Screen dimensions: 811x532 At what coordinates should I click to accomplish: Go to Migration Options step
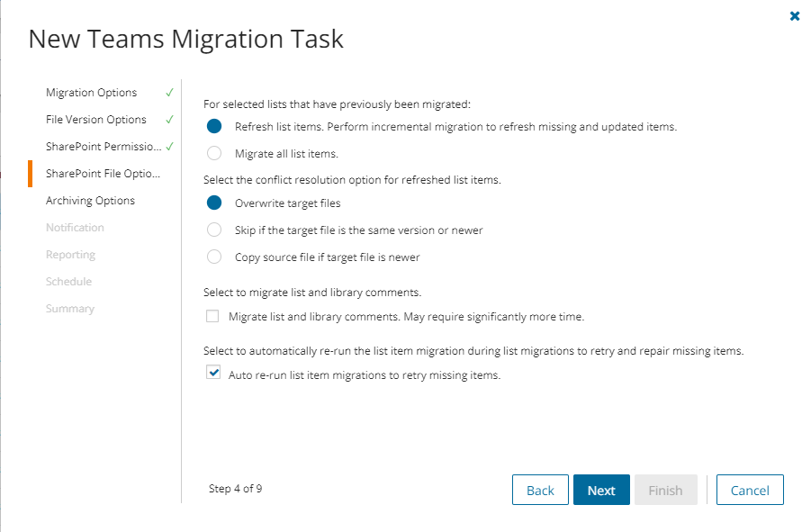pyautogui.click(x=91, y=93)
